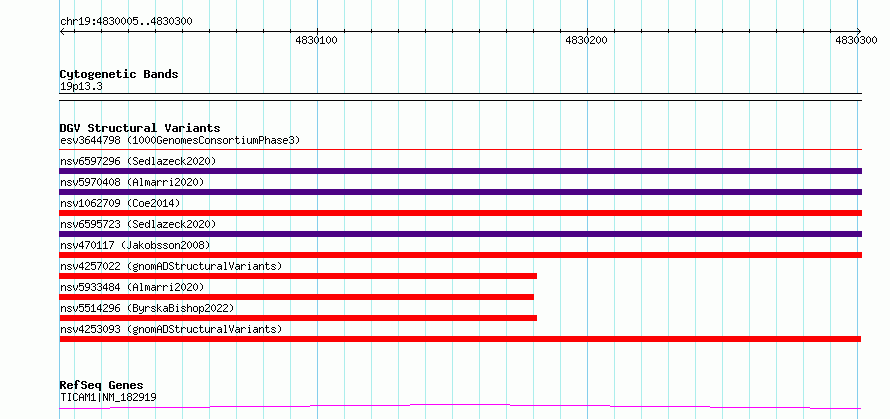Select the nsv5514296 short red bar
Image resolution: width=890 pixels, height=419 pixels.
pos(298,318)
